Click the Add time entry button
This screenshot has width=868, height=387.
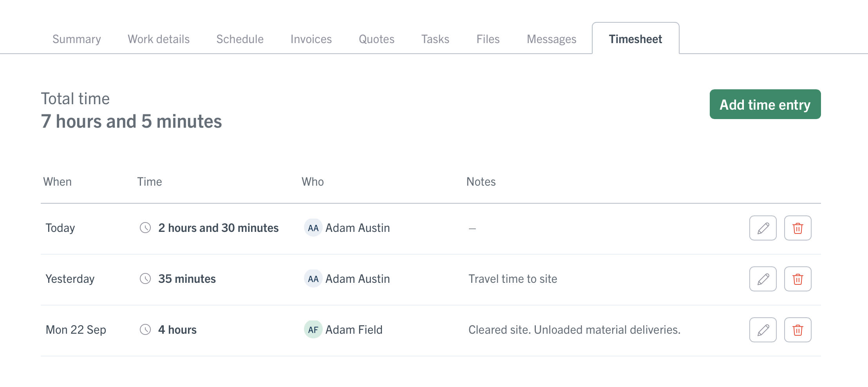pyautogui.click(x=765, y=104)
